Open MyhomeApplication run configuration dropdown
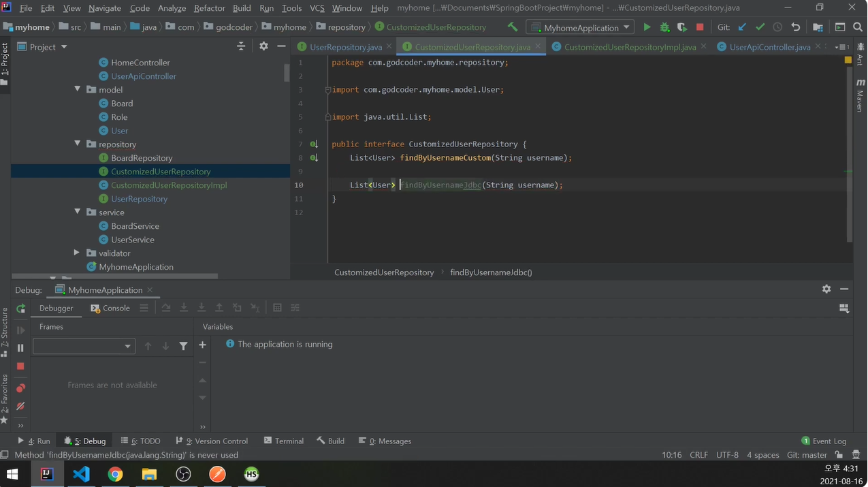The image size is (868, 487). (x=580, y=27)
